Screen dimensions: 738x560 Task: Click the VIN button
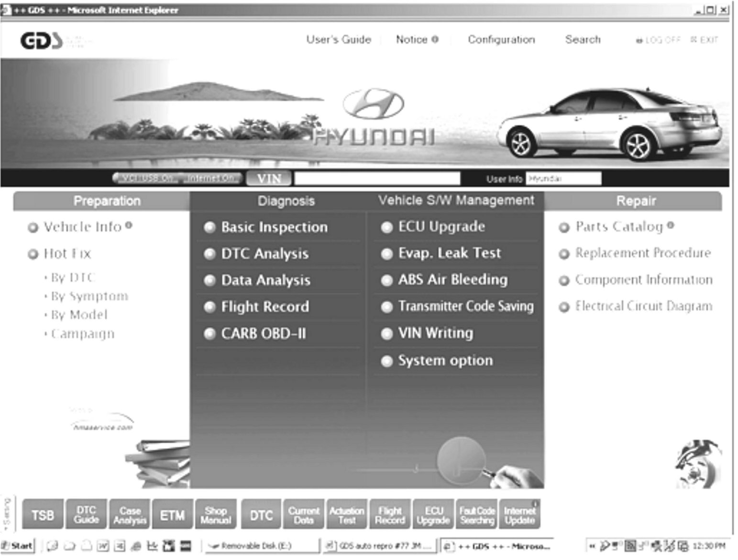[269, 178]
